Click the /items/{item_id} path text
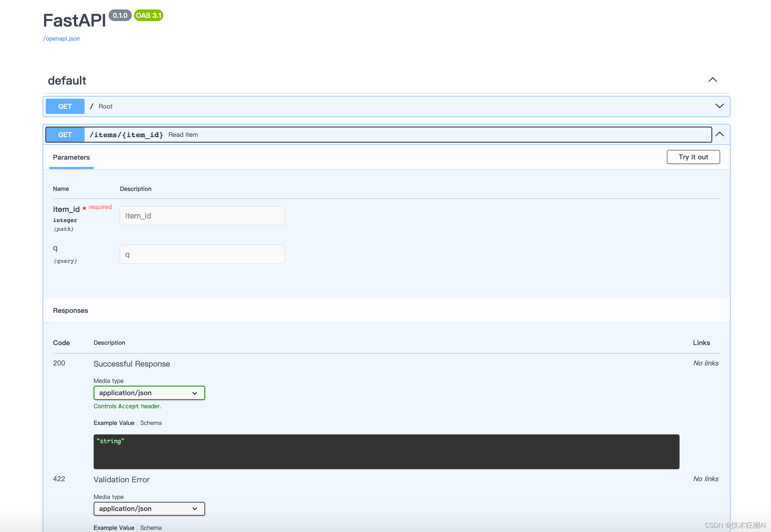771x532 pixels. (126, 135)
